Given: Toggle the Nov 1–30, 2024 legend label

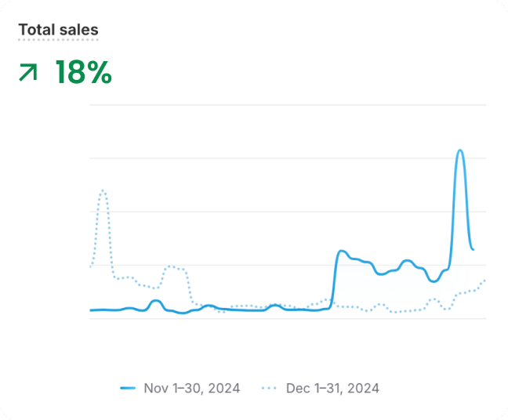Looking at the screenshot, I should [191, 388].
